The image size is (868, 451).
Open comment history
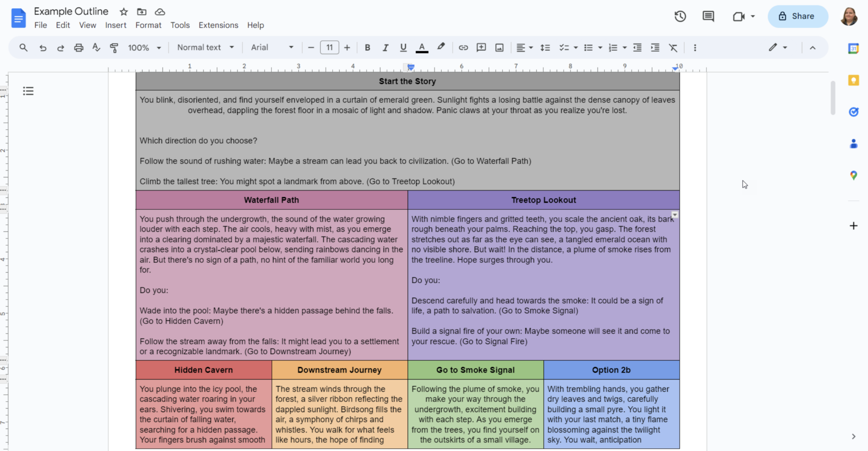point(708,16)
